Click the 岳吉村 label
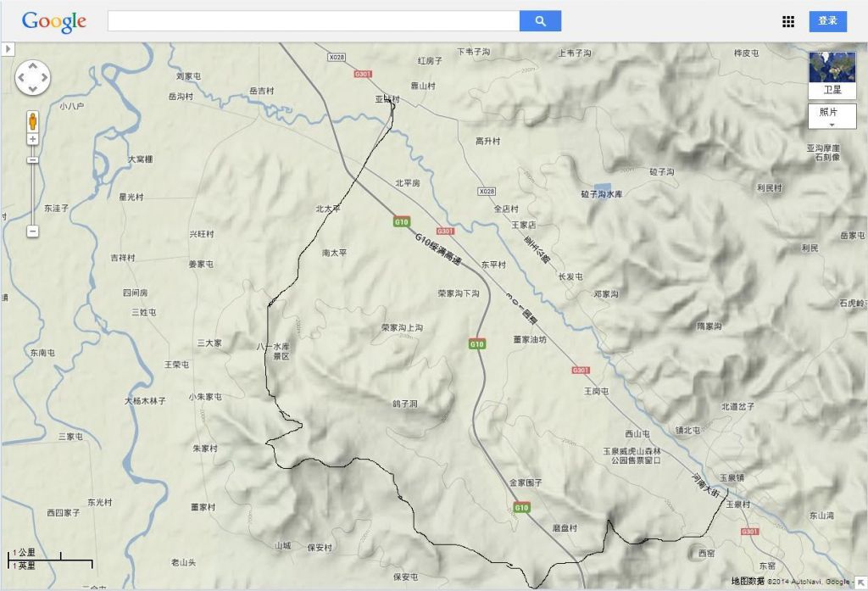868x591 pixels. [261, 90]
